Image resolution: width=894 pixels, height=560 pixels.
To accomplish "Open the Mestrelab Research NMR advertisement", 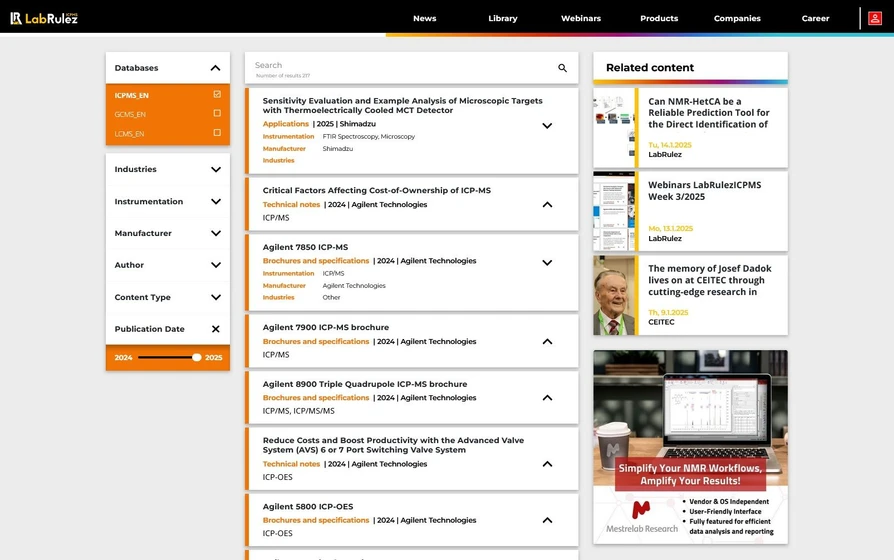I will [690, 447].
